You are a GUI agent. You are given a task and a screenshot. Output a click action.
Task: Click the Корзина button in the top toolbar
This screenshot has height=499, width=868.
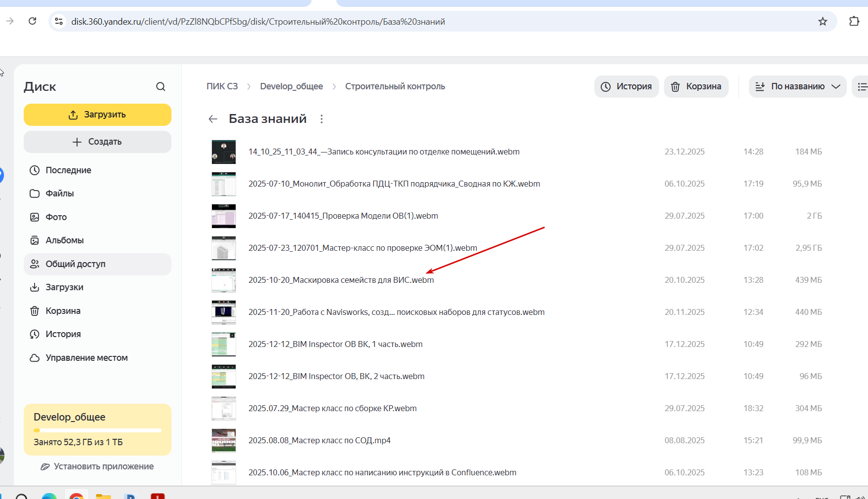coord(696,86)
